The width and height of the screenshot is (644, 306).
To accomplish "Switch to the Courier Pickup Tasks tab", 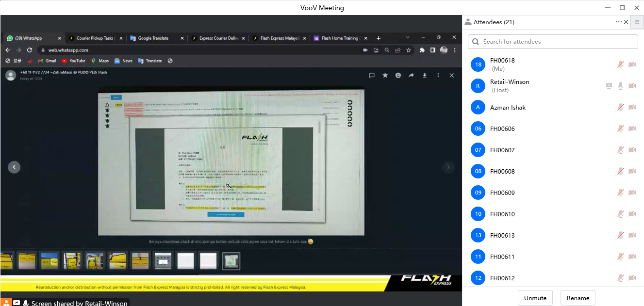I will tap(95, 38).
